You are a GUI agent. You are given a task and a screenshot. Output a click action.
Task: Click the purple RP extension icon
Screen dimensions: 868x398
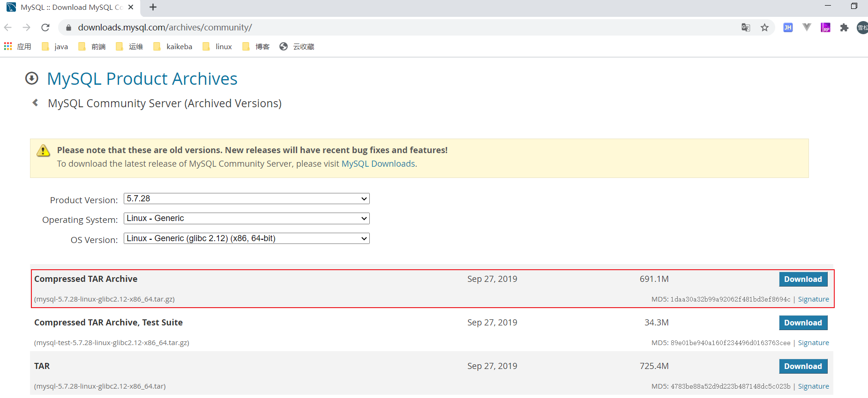click(825, 28)
